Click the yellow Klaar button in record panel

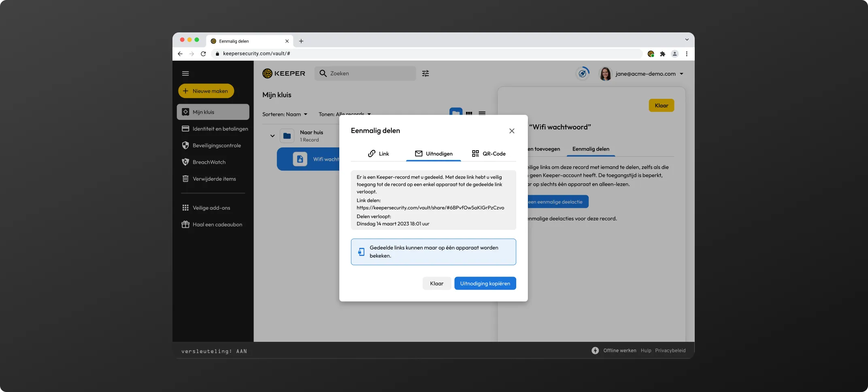pos(662,105)
